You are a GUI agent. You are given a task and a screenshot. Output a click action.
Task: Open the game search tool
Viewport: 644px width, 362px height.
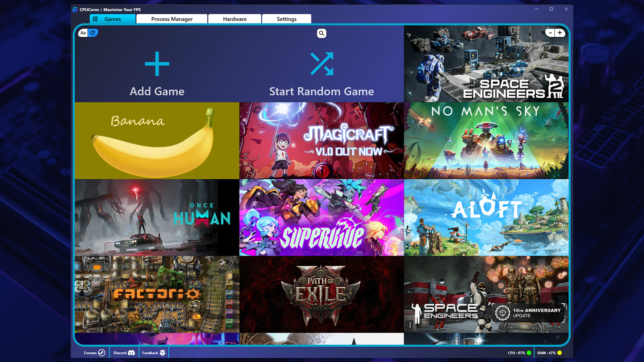pyautogui.click(x=321, y=33)
